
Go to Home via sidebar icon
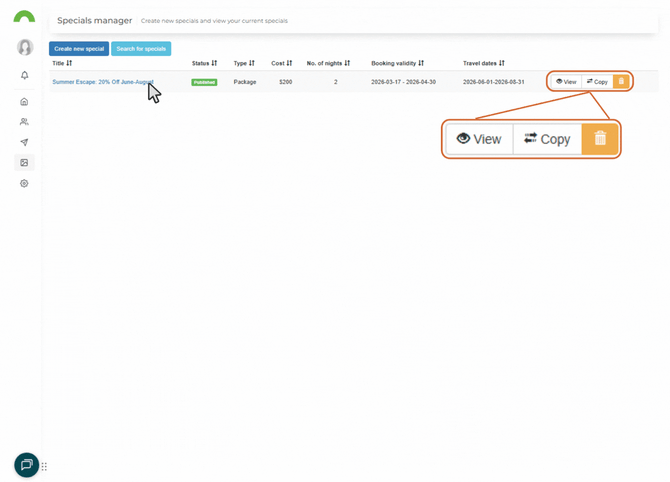tap(25, 102)
